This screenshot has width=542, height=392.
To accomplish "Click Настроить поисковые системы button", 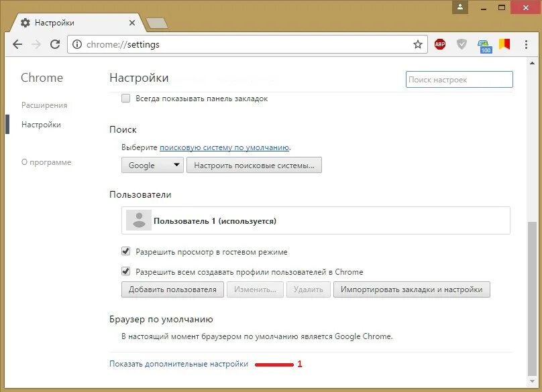I will pyautogui.click(x=255, y=164).
